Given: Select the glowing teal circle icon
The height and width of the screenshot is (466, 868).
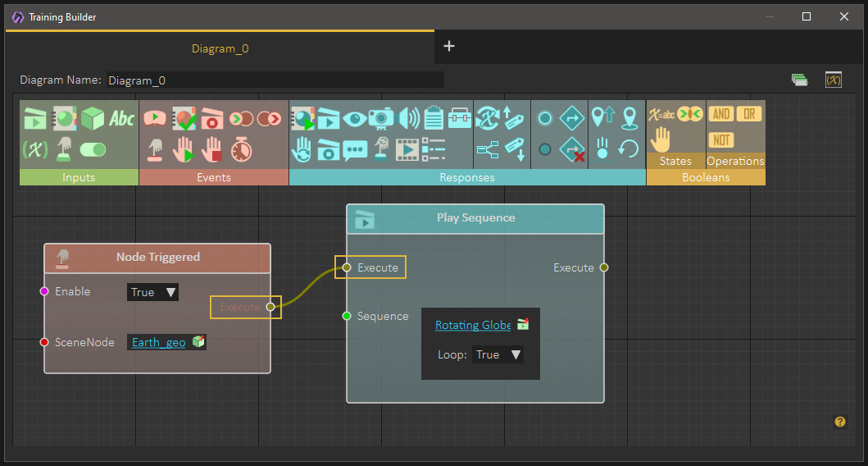Looking at the screenshot, I should 545,118.
